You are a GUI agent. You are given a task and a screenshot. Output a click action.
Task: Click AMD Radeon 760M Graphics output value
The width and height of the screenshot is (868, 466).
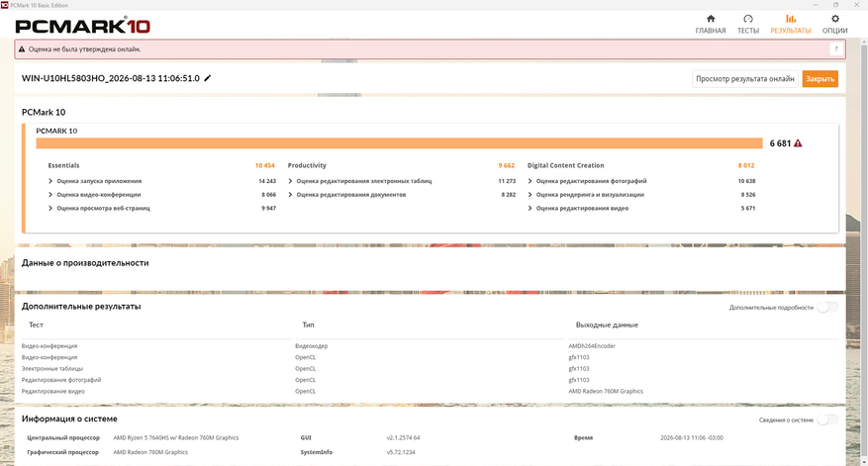pyautogui.click(x=606, y=391)
